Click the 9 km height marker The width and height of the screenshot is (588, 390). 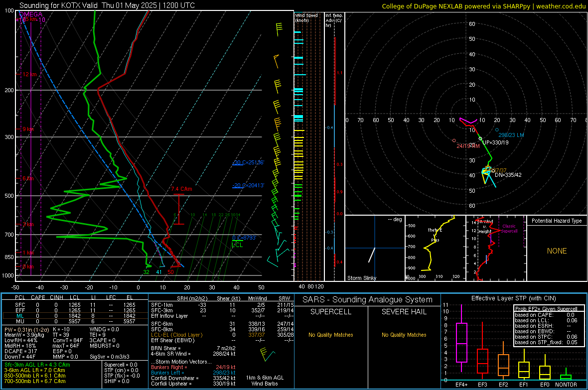[28, 129]
